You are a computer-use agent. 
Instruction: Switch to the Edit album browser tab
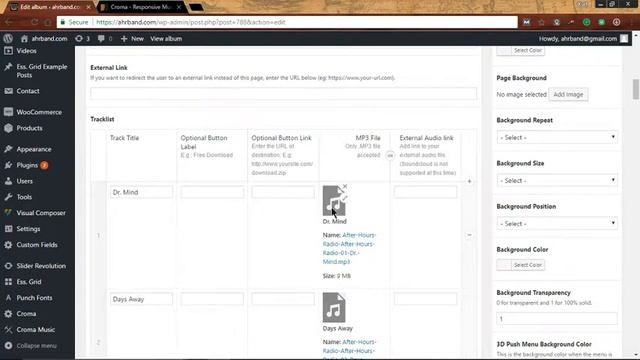50,7
